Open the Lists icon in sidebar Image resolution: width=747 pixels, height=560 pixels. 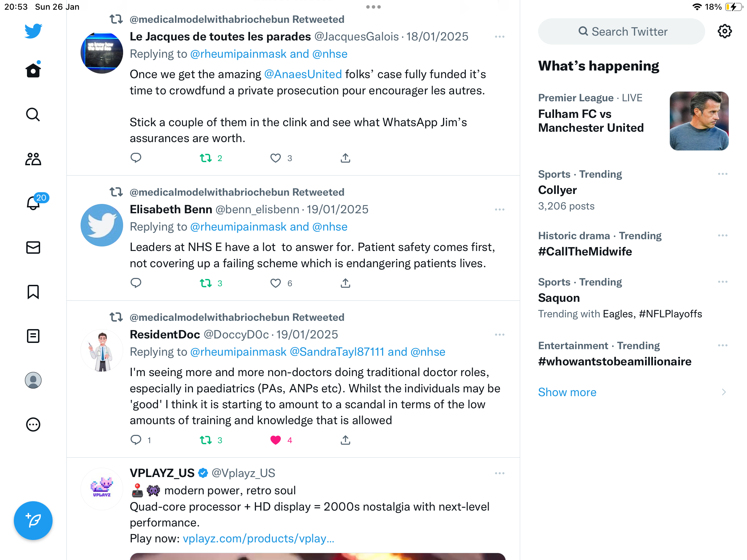(33, 336)
